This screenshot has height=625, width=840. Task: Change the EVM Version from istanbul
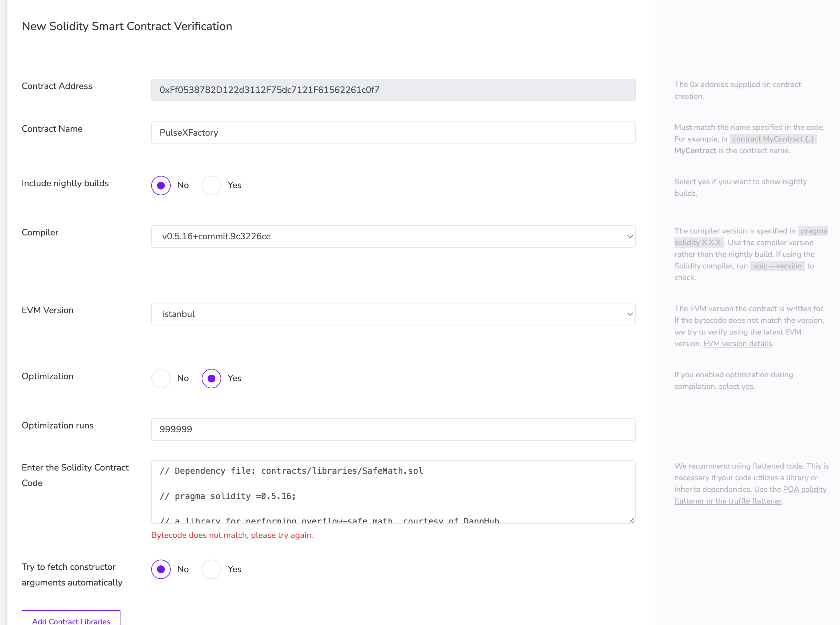[x=393, y=314]
